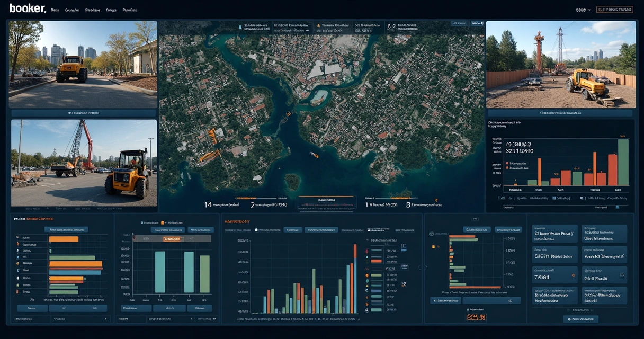Click the booker. logo
This screenshot has height=339, width=644.
(x=28, y=8)
